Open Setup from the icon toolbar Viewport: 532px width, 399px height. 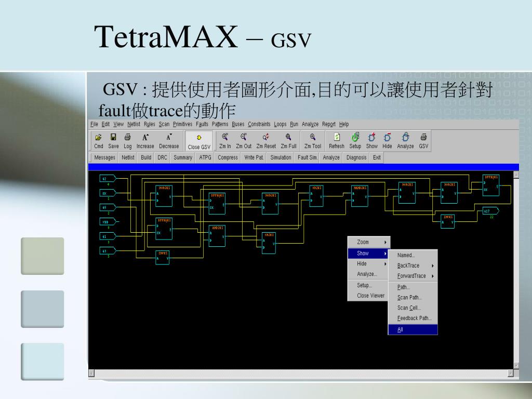tap(355, 141)
